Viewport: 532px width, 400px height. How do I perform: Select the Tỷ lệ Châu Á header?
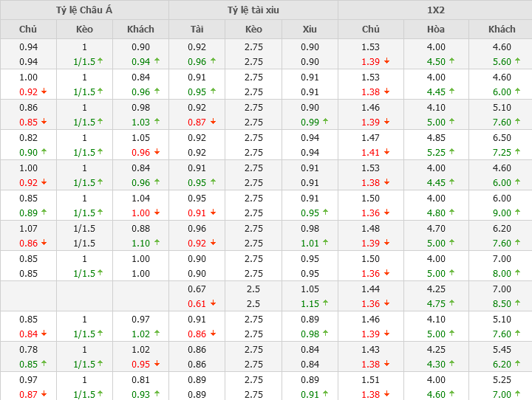[x=84, y=10]
